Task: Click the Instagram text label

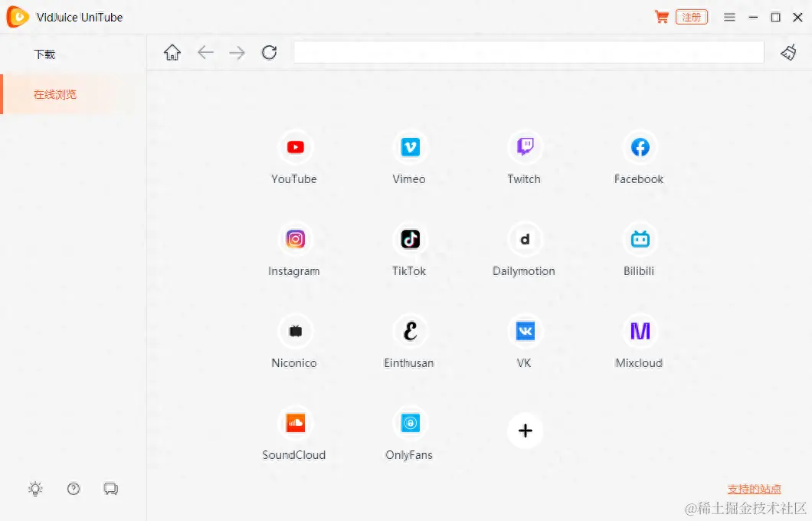Action: (294, 271)
